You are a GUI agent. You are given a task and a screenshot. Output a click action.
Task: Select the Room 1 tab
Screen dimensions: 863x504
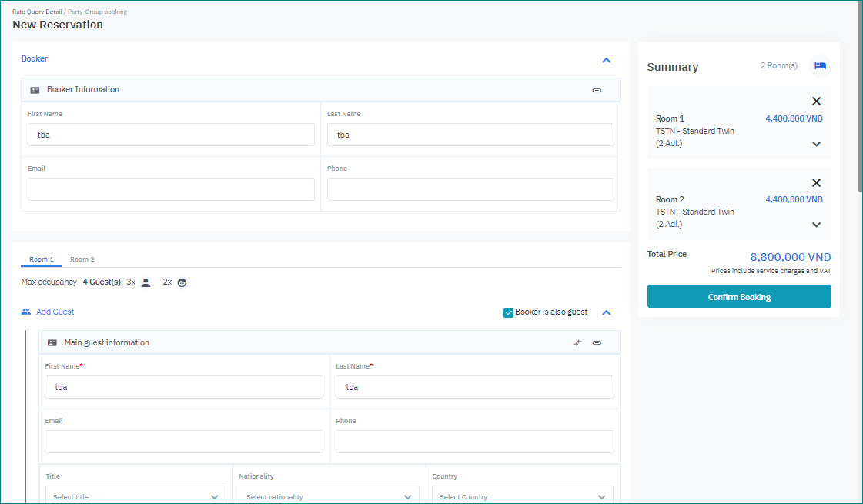(42, 259)
